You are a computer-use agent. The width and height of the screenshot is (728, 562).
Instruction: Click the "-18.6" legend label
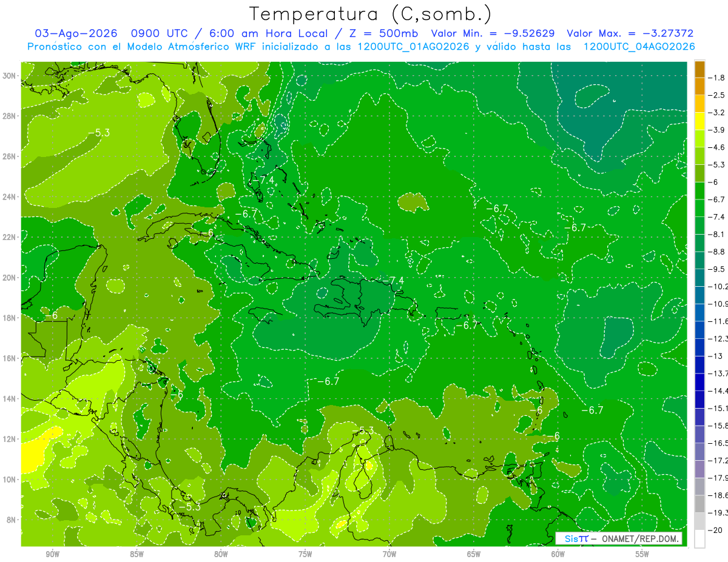click(718, 495)
